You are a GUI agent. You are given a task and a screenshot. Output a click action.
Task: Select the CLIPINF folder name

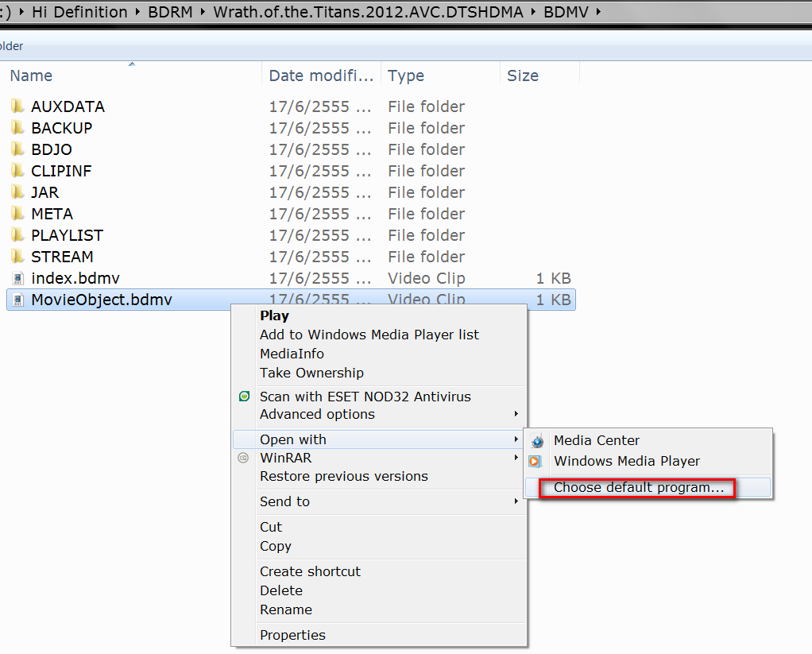[61, 171]
